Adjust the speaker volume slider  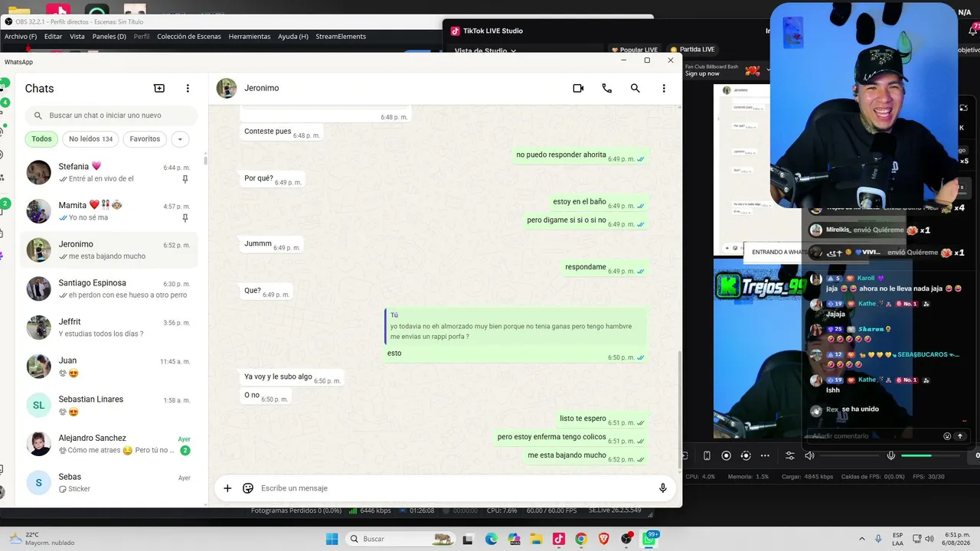tap(848, 456)
